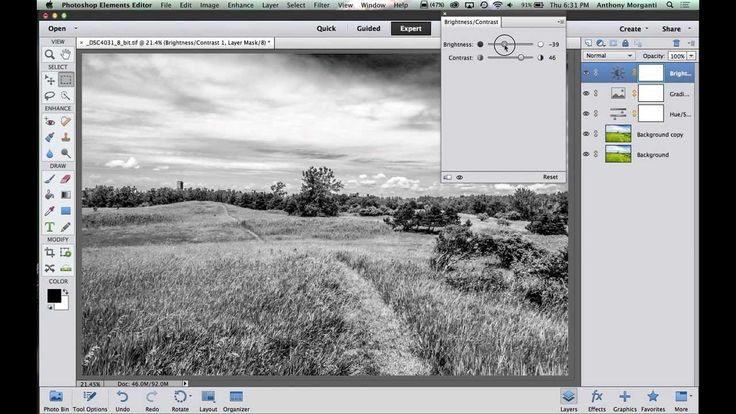Click the delete layer trash icon
This screenshot has height=414, width=736.
pyautogui.click(x=676, y=43)
